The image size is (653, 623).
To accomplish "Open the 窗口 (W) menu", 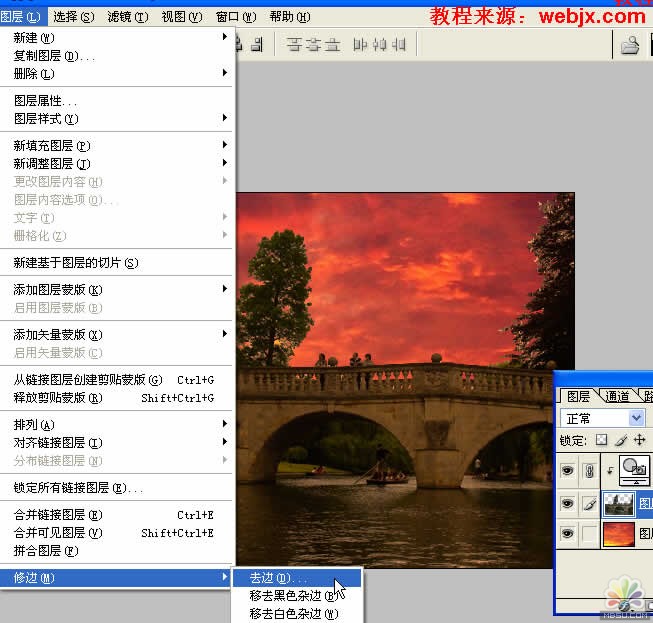I will tap(236, 17).
